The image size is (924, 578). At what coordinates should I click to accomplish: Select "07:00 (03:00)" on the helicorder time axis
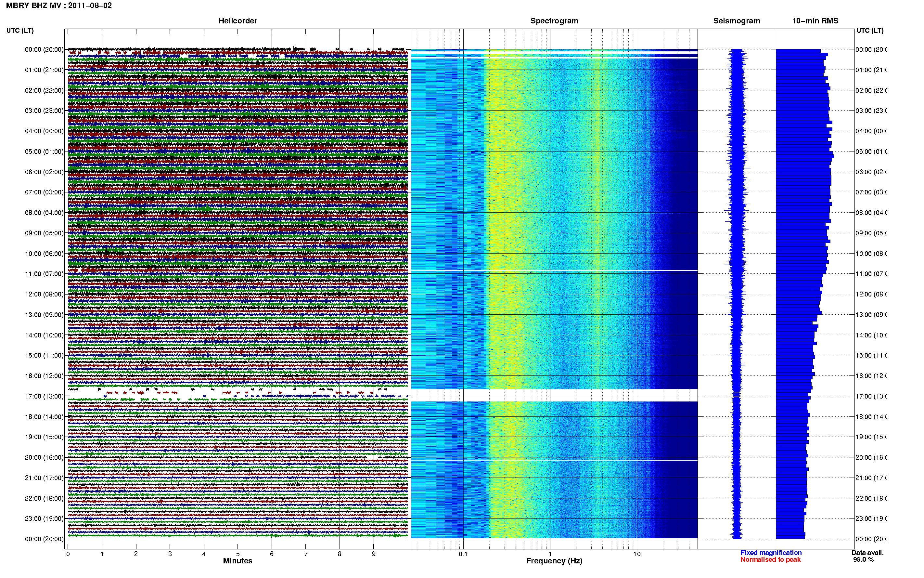(44, 192)
